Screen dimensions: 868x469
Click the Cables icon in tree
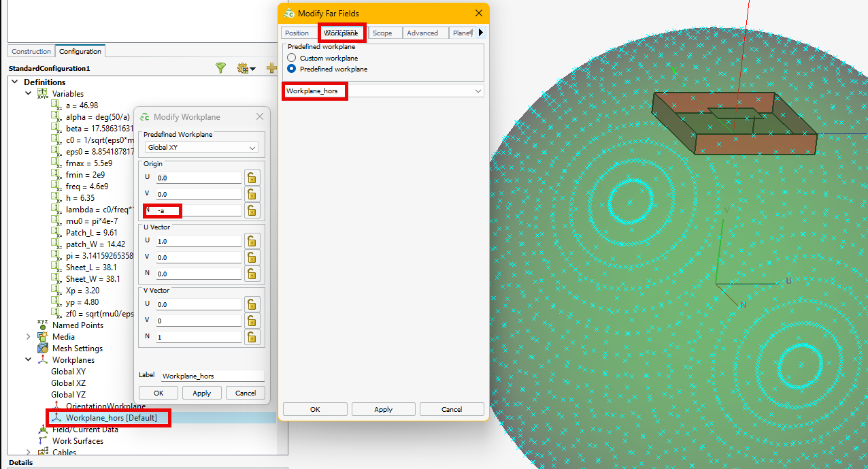[42, 453]
